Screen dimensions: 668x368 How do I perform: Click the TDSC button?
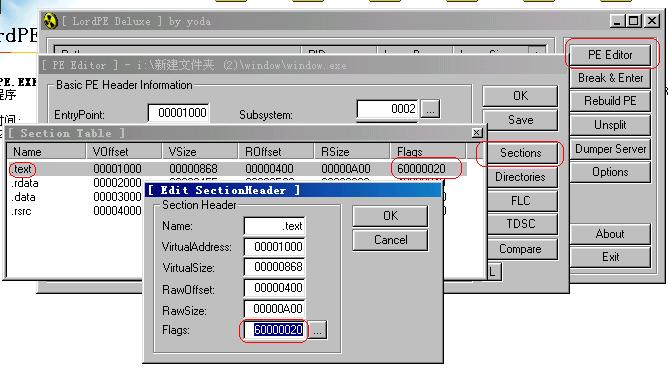[x=521, y=224]
